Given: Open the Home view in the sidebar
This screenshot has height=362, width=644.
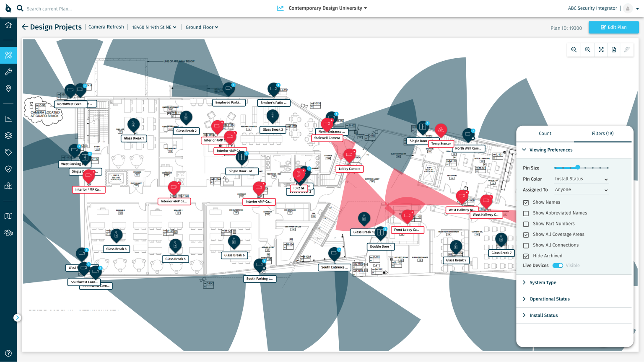Looking at the screenshot, I should pyautogui.click(x=8, y=25).
